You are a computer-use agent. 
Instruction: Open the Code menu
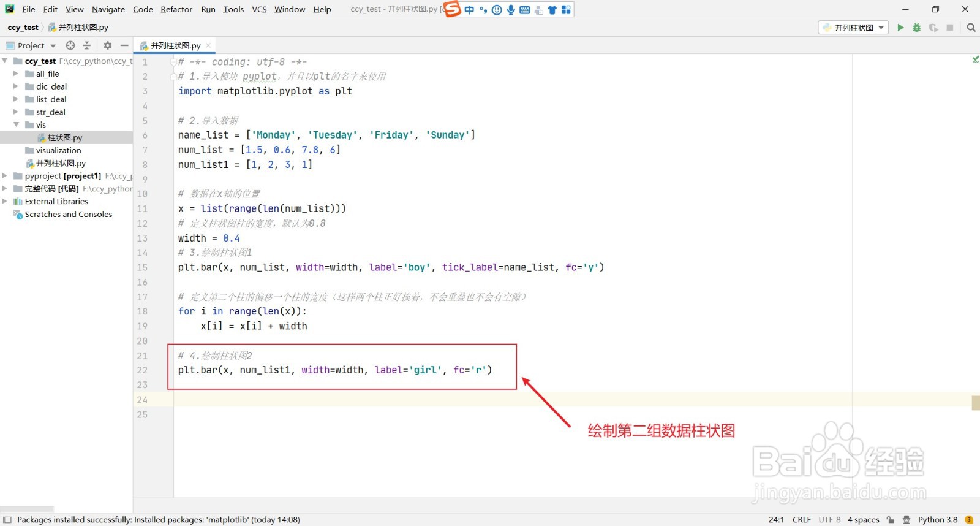click(143, 9)
